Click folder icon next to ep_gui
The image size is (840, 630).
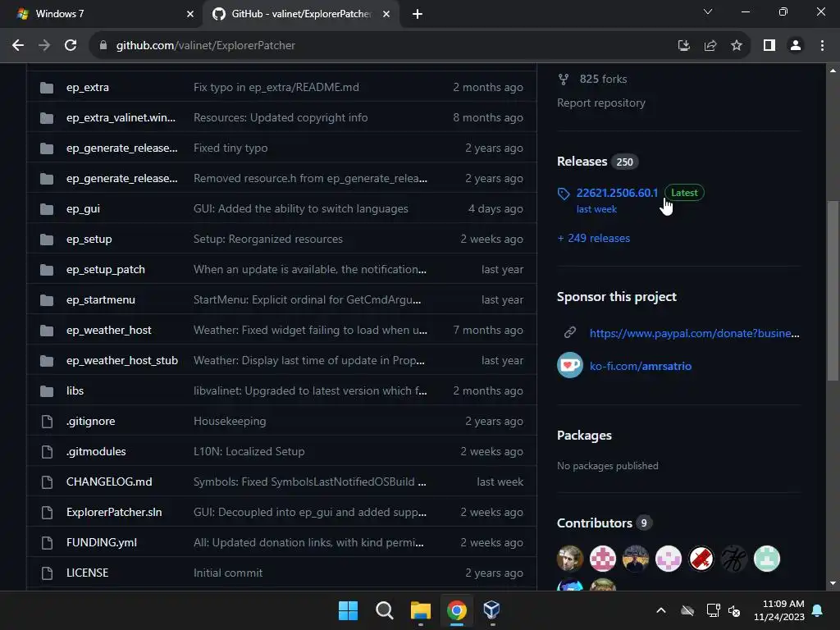coord(47,209)
